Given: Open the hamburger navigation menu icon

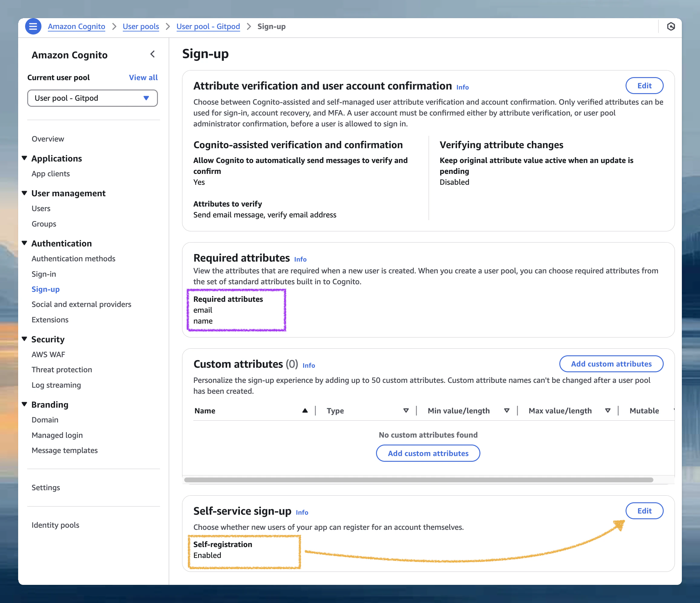Looking at the screenshot, I should [33, 26].
